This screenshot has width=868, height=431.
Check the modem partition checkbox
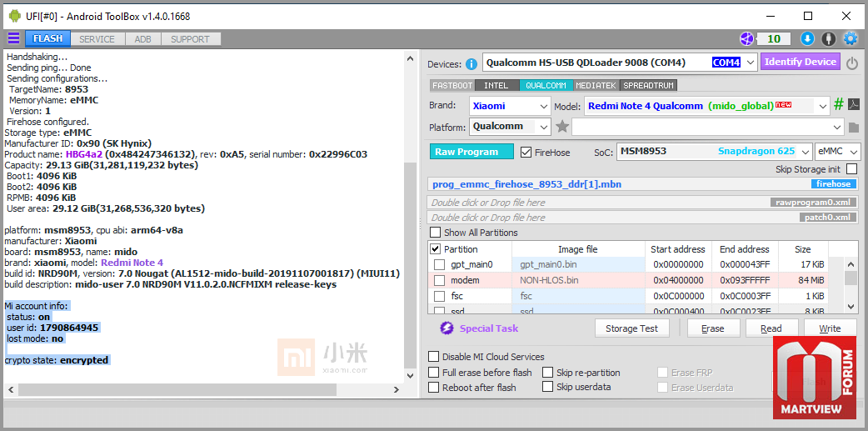439,280
